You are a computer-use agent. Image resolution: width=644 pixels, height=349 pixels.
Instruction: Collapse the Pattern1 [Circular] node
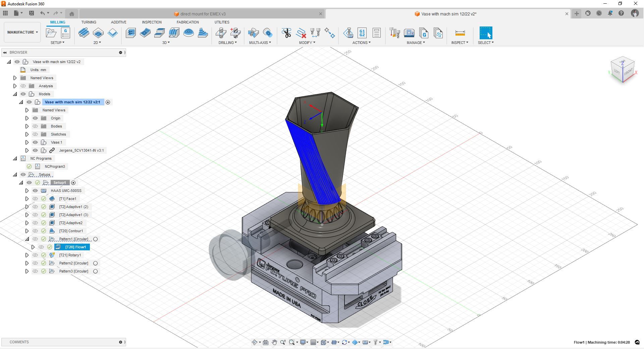click(27, 239)
